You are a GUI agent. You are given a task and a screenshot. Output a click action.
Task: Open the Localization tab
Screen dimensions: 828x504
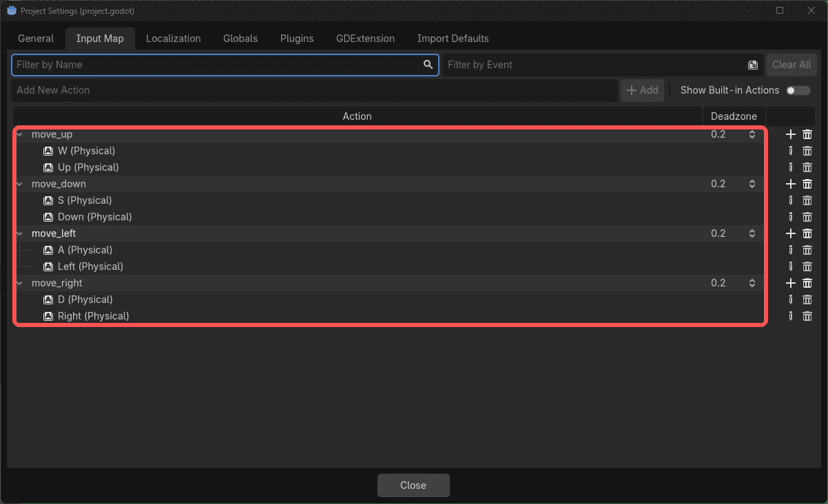174,39
